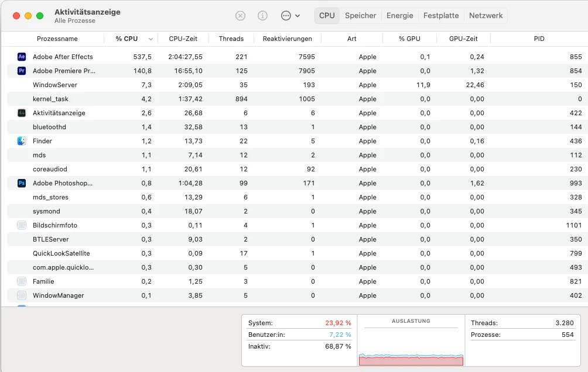The width and height of the screenshot is (588, 372).
Task: Sort by Reaktivierungen column header
Action: point(287,39)
